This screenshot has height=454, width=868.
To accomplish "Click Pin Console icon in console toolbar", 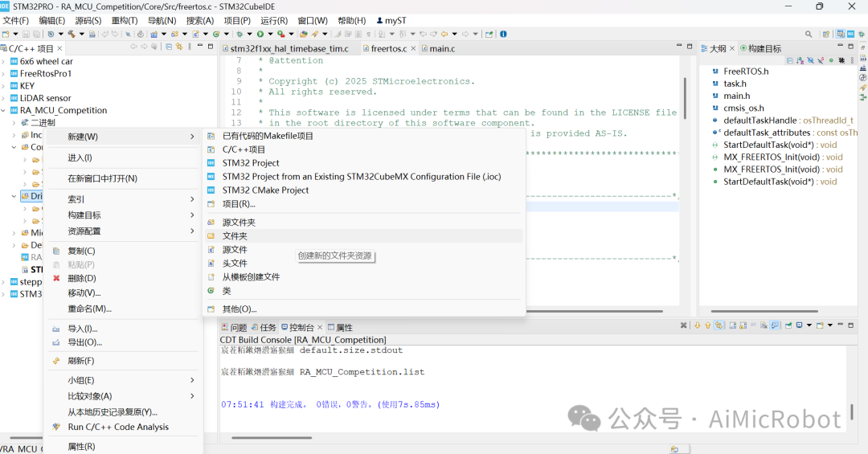I will click(x=788, y=325).
